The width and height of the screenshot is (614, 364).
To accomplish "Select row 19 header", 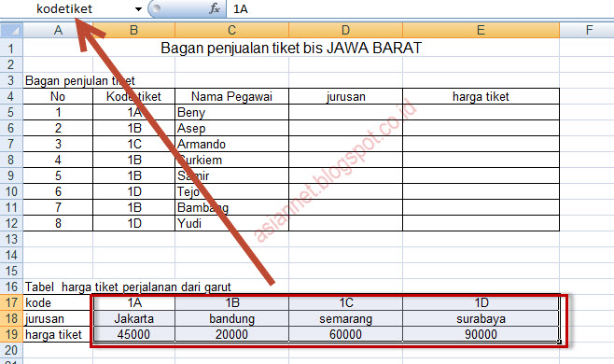I will click(11, 334).
